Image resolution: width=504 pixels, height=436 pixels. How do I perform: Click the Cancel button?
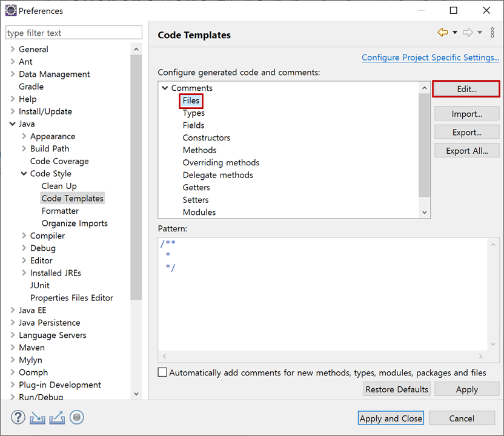click(x=462, y=418)
